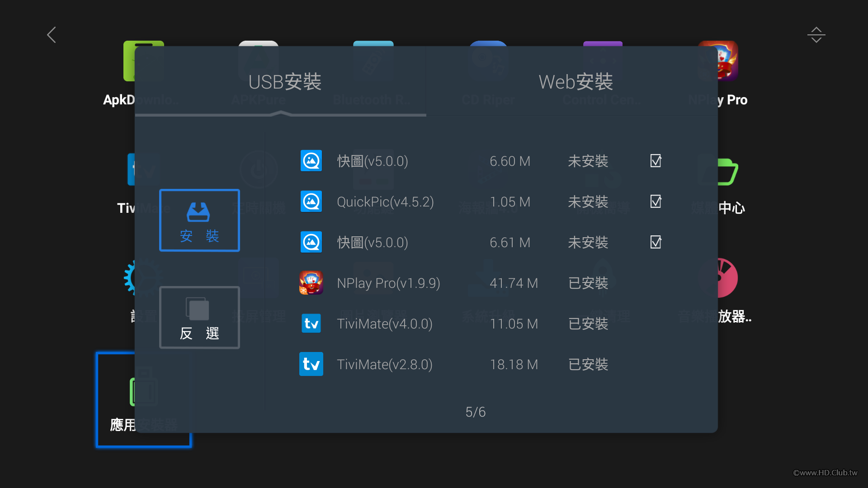Viewport: 868px width, 488px height.
Task: Click the 5/6 page indicator
Action: pyautogui.click(x=476, y=412)
